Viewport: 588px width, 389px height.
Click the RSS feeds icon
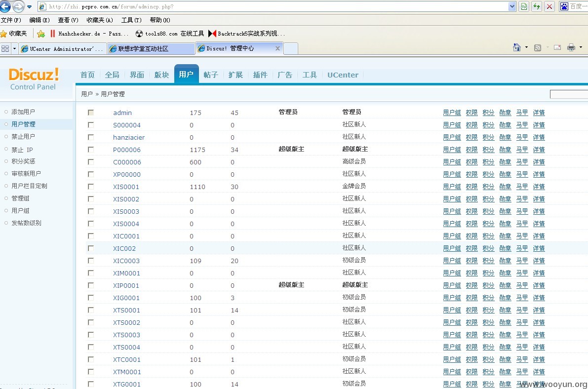537,48
